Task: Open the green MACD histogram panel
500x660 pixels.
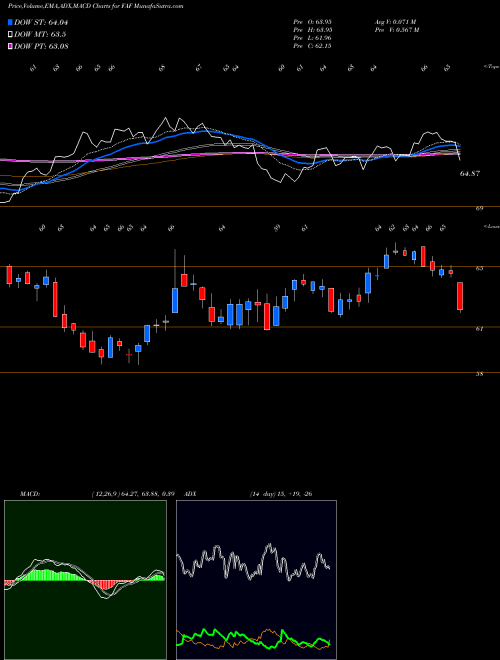Action: click(85, 580)
